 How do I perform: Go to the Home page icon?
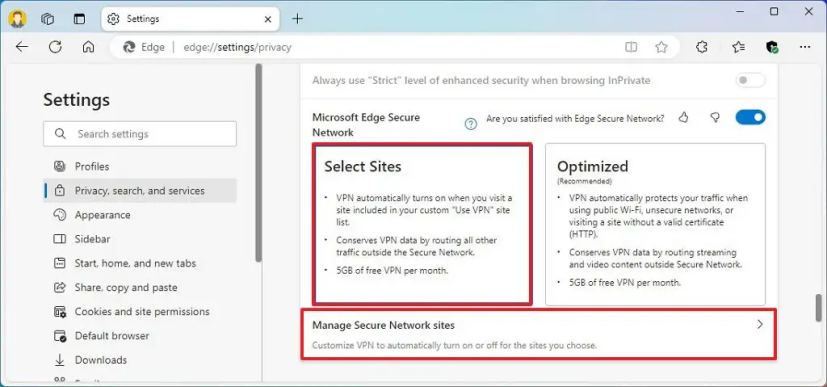pos(88,47)
